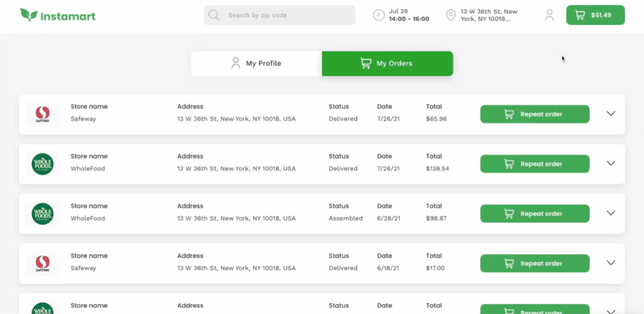Repeat the $65.96 Safeway order
The width and height of the screenshot is (644, 314).
534,114
